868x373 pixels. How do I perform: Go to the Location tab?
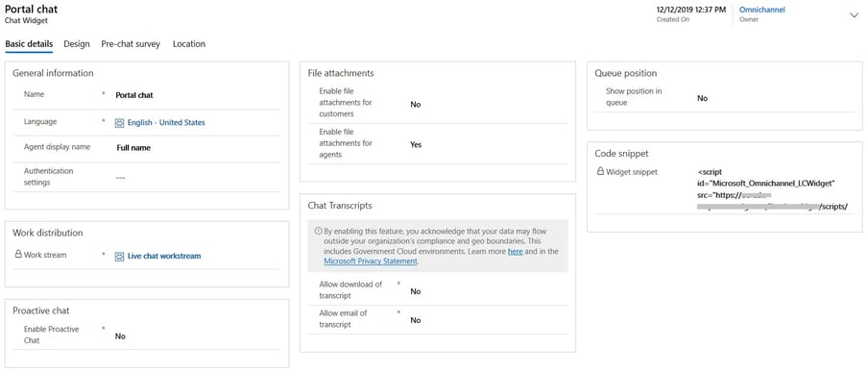189,44
